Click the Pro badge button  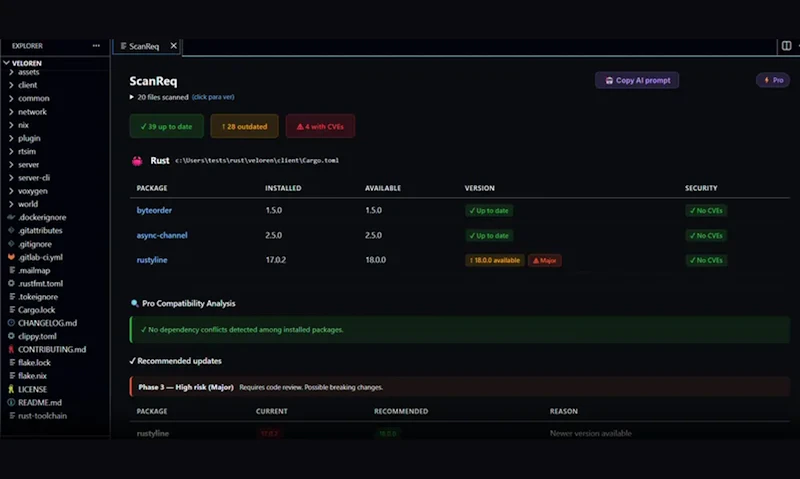click(773, 80)
